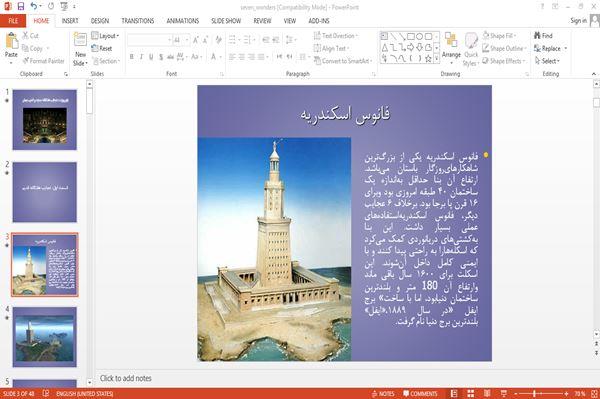Select the Format Painter tool
Image resolution: width=600 pixels, height=399 pixels.
click(x=43, y=61)
